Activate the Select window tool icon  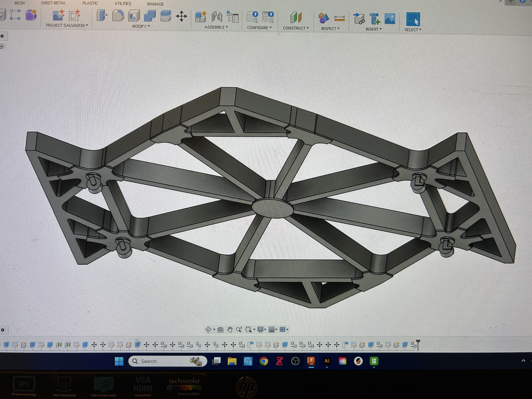click(413, 19)
